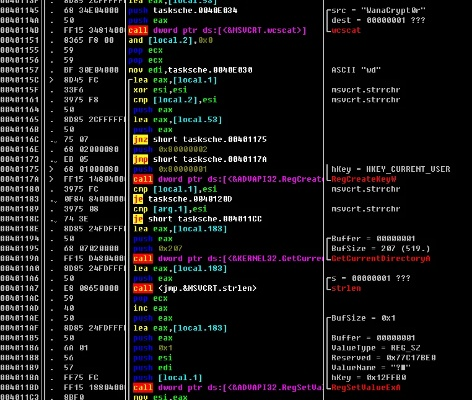Click the src = "WanaCrypt0r" comment

(378, 10)
